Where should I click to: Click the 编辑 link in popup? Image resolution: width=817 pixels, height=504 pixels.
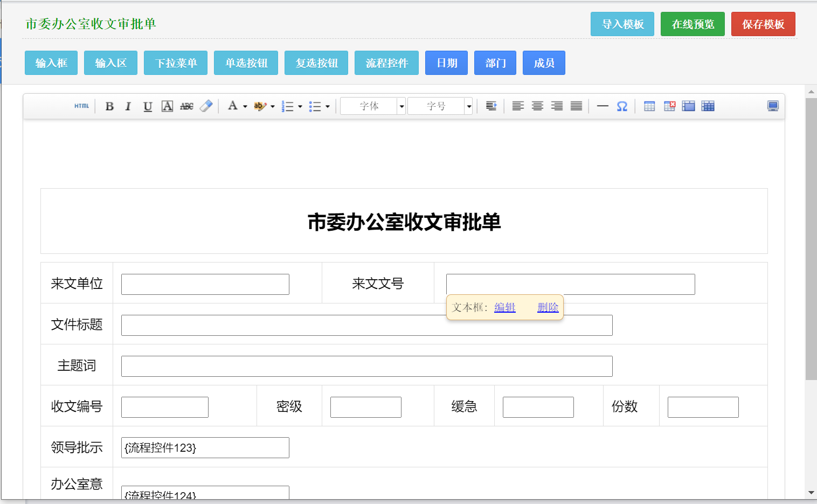coord(504,307)
